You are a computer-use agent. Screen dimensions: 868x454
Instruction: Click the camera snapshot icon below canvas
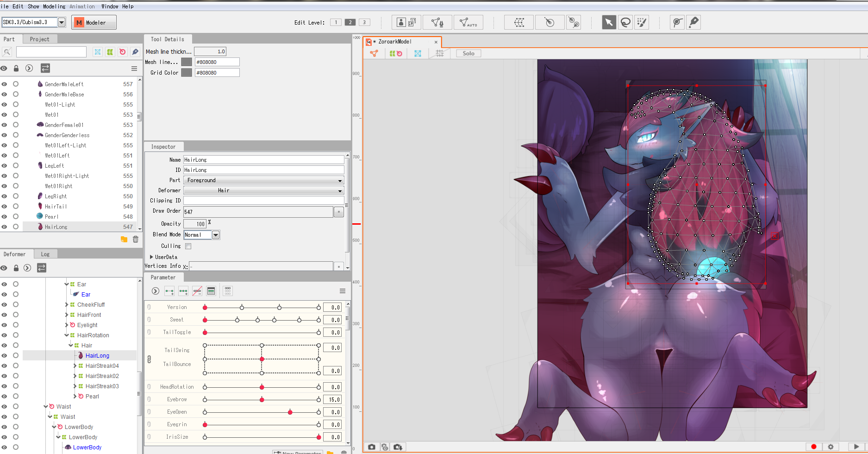[372, 447]
